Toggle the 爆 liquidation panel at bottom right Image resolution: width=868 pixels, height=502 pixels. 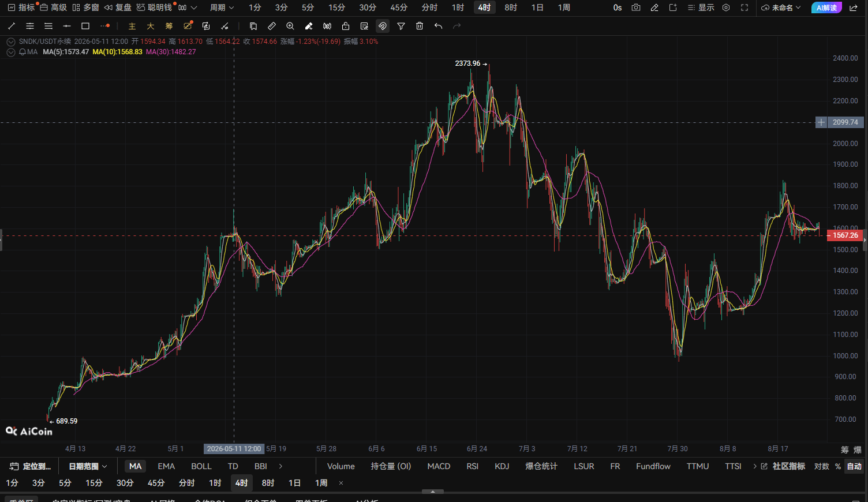coord(858,449)
